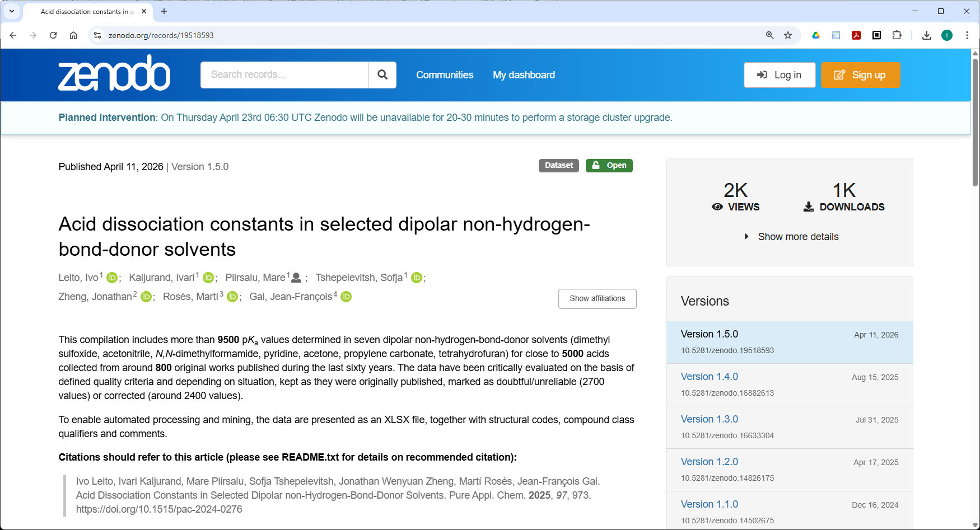Viewport: 980px width, 530px height.
Task: Open the browser downloads icon
Action: click(x=927, y=35)
